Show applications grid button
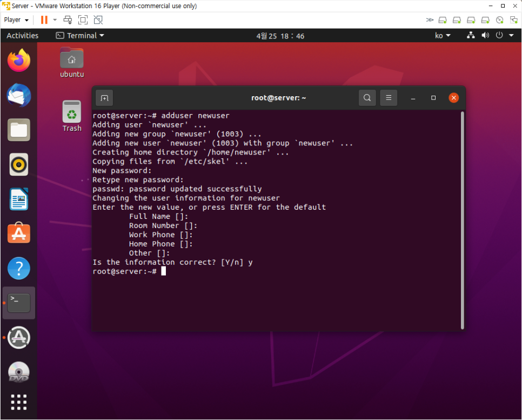The image size is (522, 420). click(x=19, y=402)
